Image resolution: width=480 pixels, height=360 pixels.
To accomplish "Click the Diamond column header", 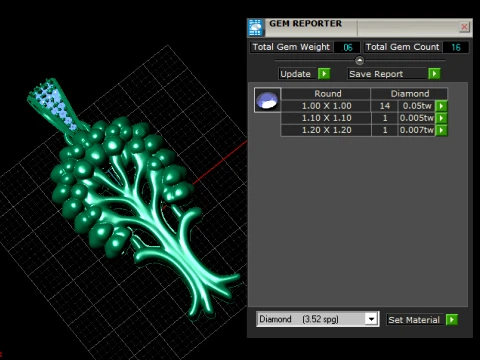I will 409,94.
